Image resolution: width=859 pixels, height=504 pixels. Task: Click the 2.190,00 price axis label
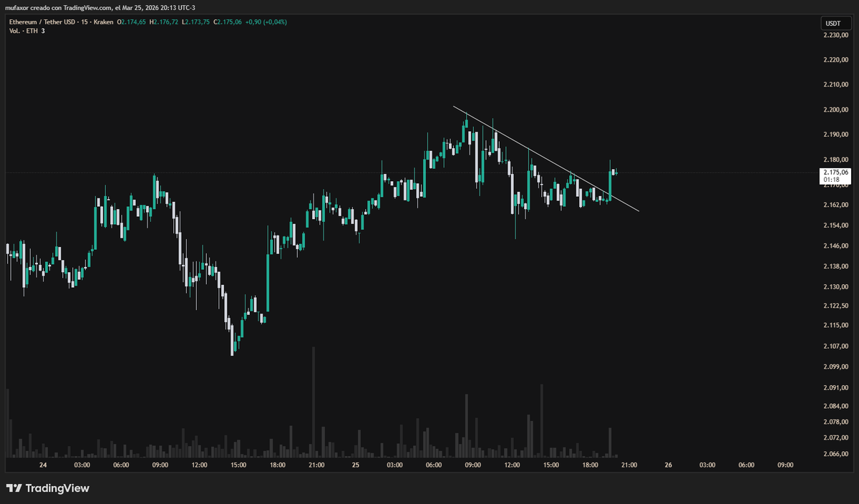(835, 135)
